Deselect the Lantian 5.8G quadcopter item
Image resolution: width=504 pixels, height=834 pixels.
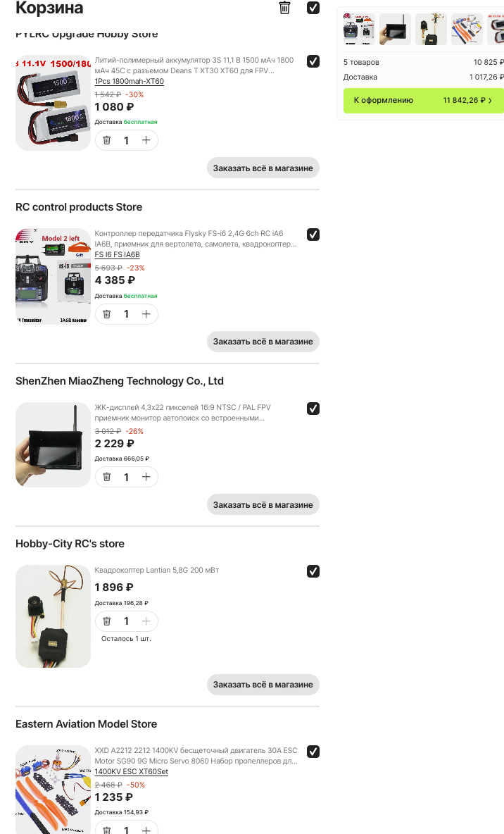(x=313, y=571)
